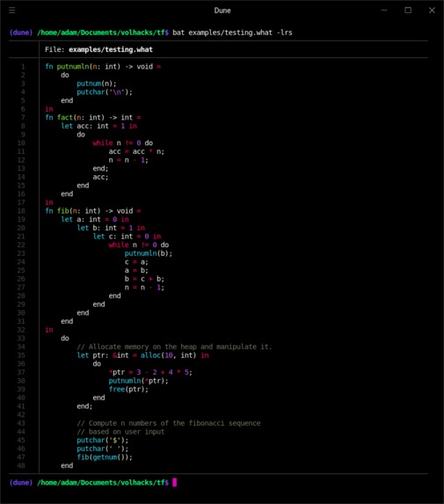Click the 'File: examples/testing.what' header

click(x=99, y=49)
